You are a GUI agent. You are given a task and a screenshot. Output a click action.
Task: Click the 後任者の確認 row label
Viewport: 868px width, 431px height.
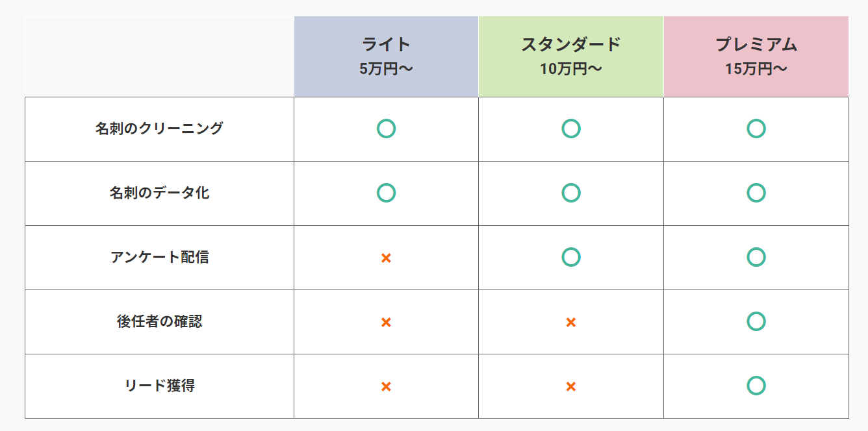point(159,321)
